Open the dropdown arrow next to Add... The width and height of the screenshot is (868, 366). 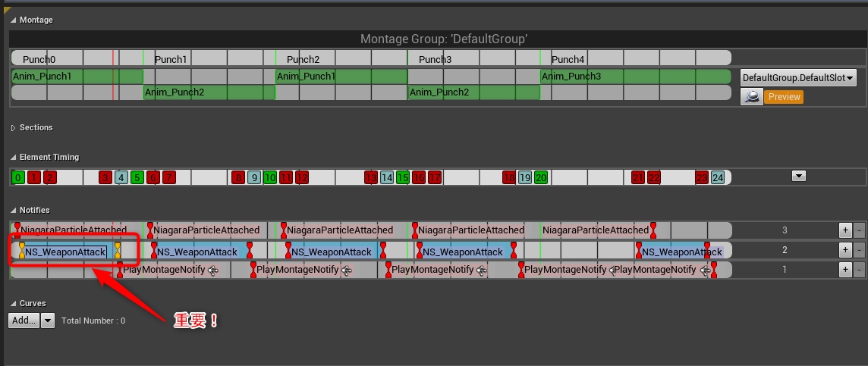[48, 320]
